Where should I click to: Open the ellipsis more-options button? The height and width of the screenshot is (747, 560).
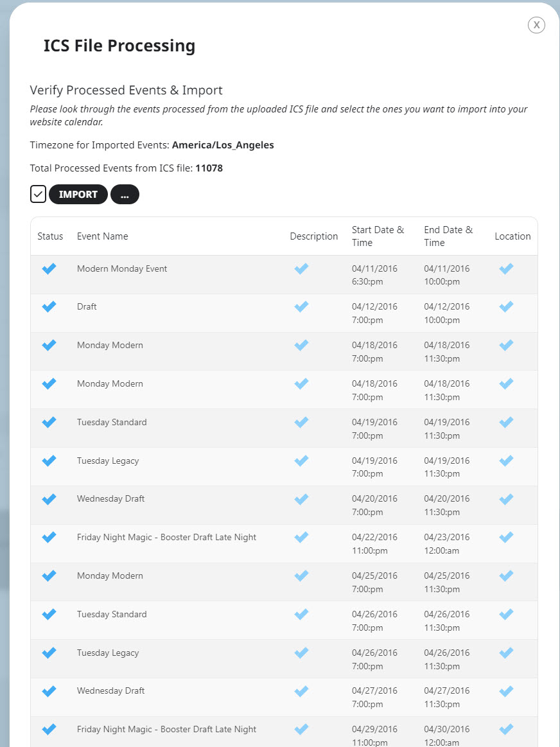pyautogui.click(x=125, y=195)
